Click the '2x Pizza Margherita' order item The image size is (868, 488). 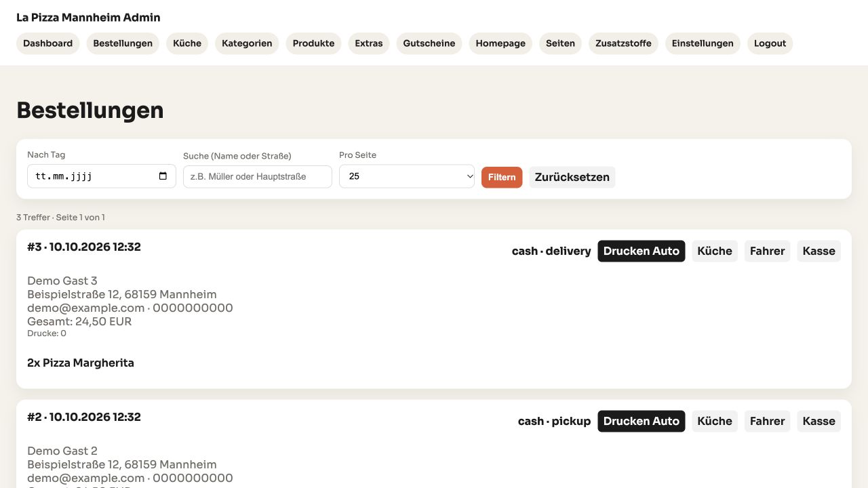click(x=81, y=363)
